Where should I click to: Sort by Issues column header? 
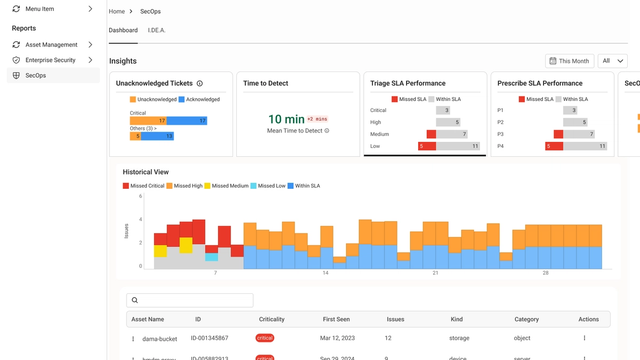tap(395, 319)
